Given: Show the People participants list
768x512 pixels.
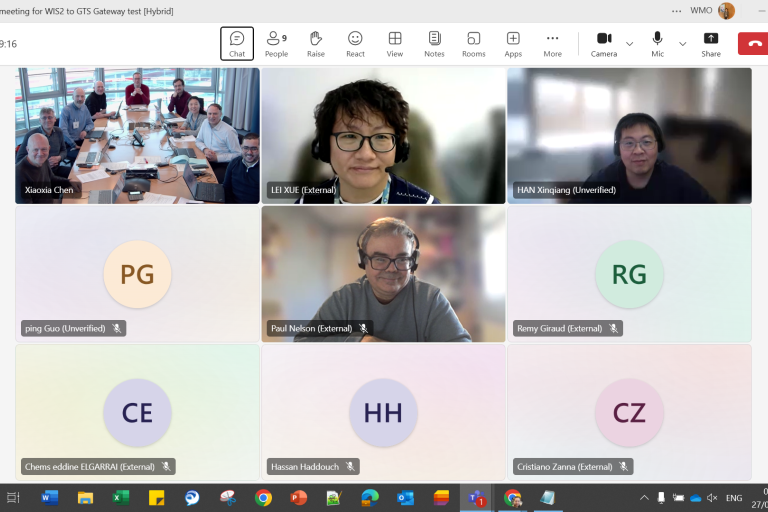Looking at the screenshot, I should pyautogui.click(x=276, y=43).
